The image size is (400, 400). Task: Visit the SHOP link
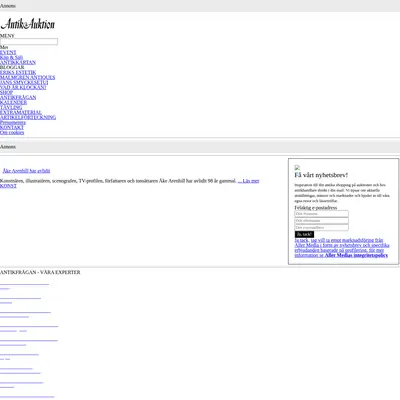click(x=6, y=92)
